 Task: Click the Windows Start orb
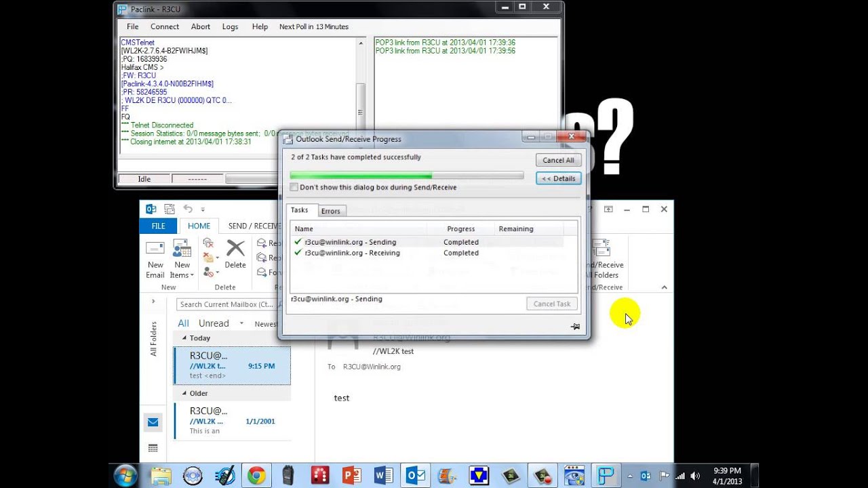(x=125, y=476)
